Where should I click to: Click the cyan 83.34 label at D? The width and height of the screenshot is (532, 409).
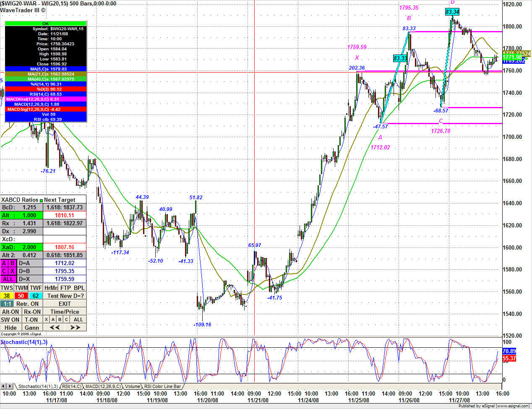pos(452,12)
